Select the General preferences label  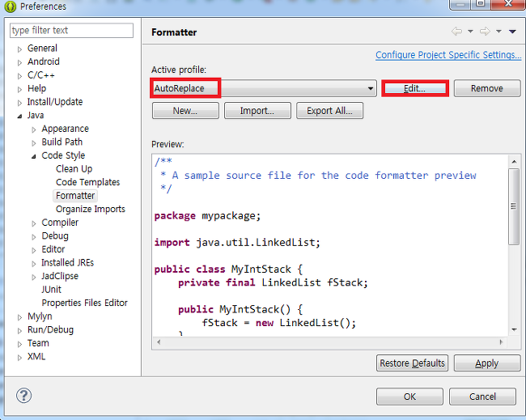(42, 48)
